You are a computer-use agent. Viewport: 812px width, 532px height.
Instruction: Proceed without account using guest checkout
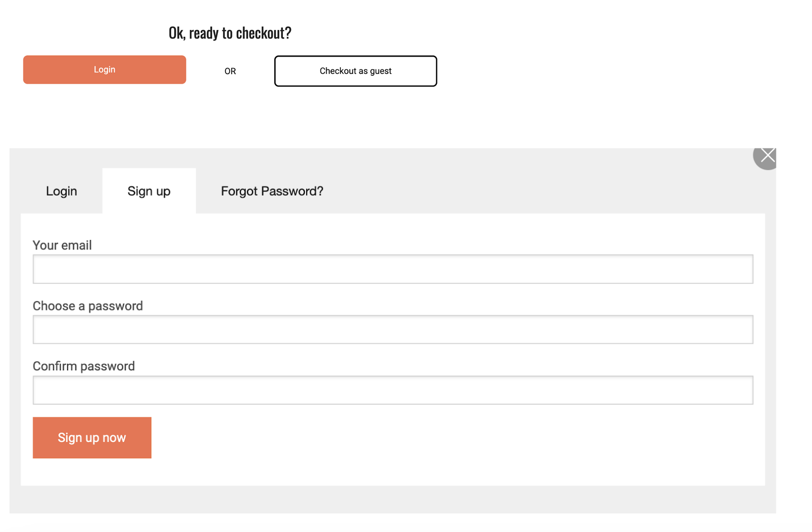(x=355, y=71)
